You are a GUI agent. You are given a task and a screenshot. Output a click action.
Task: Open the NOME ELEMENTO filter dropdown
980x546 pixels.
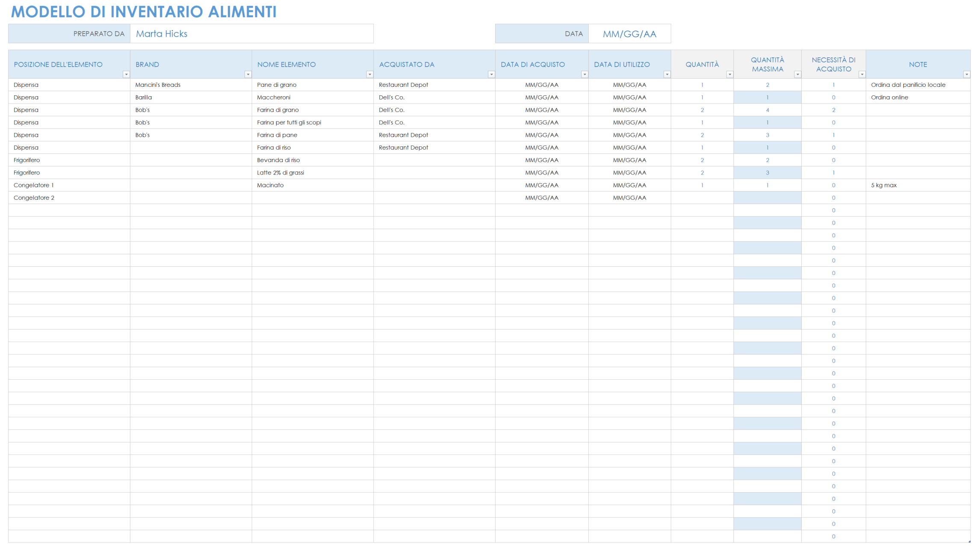point(370,74)
